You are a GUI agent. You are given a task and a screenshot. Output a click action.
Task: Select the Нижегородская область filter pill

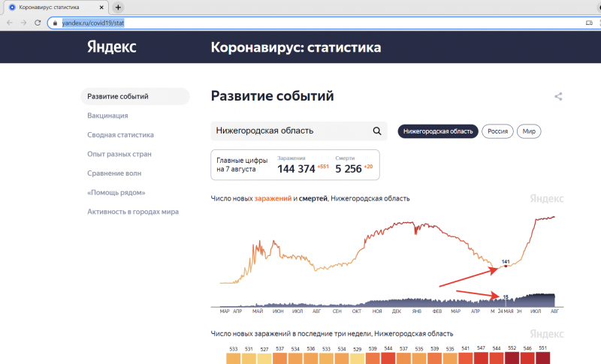438,131
